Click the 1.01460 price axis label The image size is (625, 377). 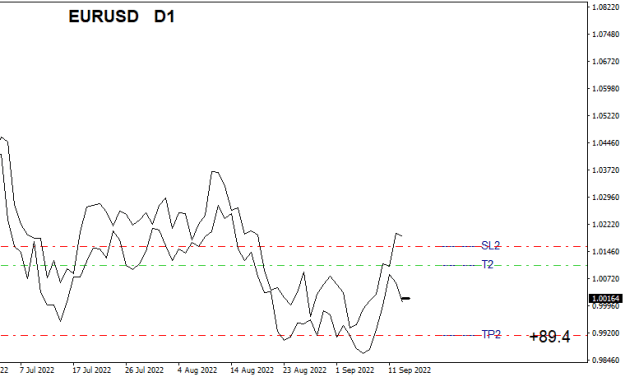coord(606,251)
